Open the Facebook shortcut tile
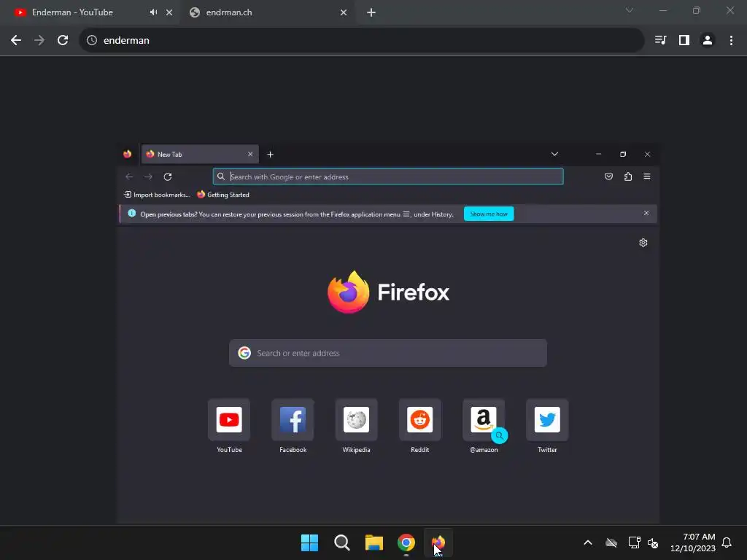The image size is (747, 560). (x=293, y=419)
